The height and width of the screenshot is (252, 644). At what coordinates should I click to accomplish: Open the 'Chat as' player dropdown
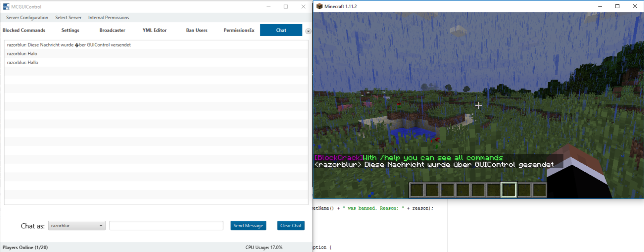76,226
